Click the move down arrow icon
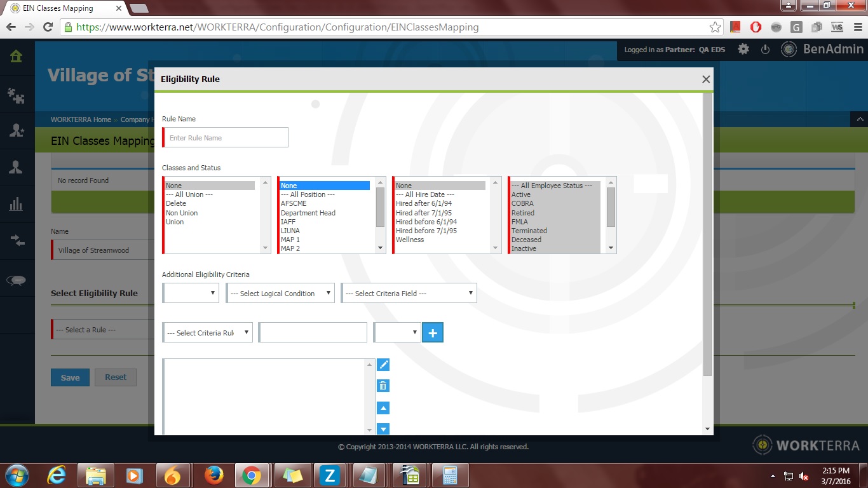 click(x=383, y=429)
